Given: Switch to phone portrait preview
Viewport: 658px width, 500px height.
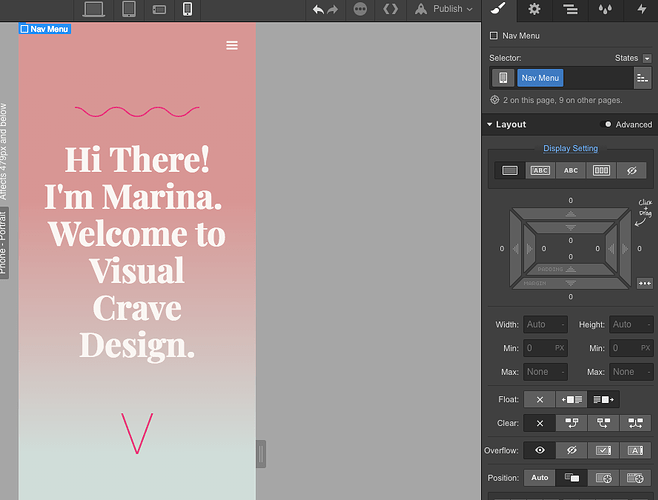Looking at the screenshot, I should [x=188, y=9].
